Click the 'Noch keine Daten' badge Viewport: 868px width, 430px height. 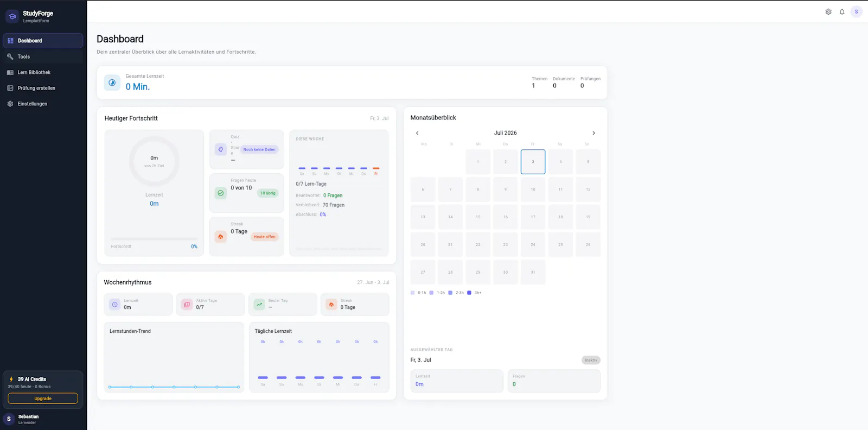(259, 149)
